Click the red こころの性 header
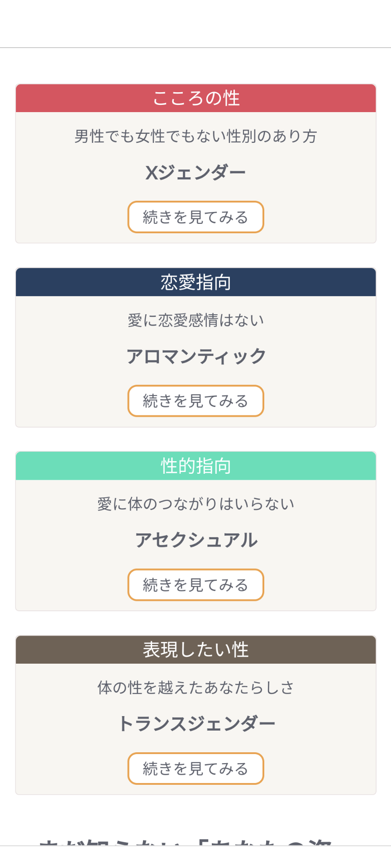Screen dimensions: 391x868 tap(195, 98)
